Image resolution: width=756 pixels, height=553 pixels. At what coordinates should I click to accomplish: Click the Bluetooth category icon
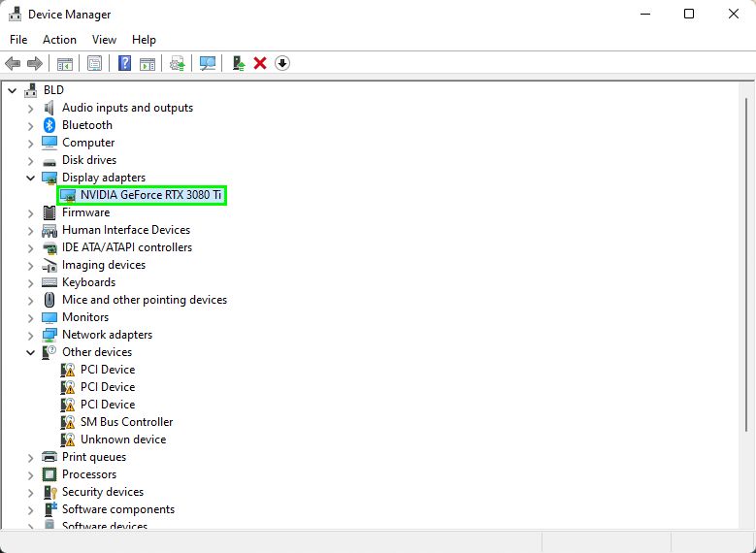[49, 125]
